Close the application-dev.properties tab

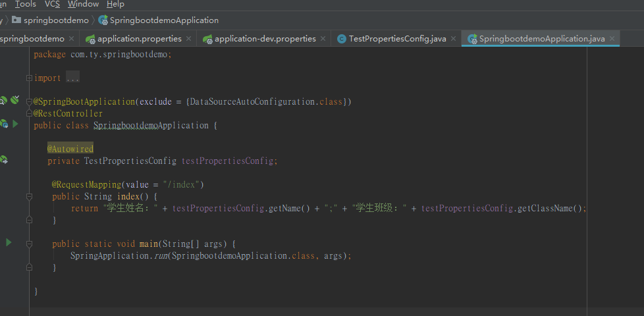coord(323,39)
